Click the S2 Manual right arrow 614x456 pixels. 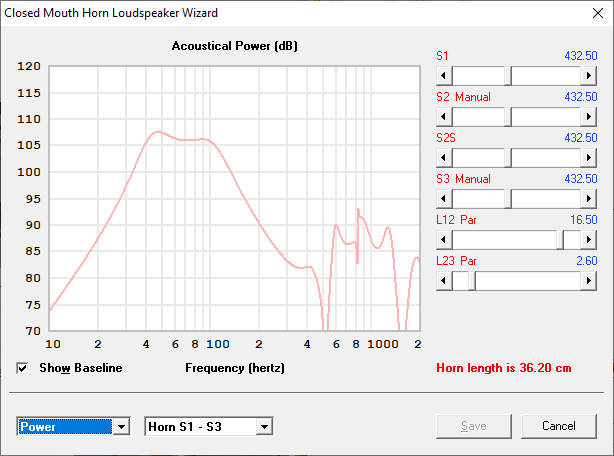pos(589,117)
